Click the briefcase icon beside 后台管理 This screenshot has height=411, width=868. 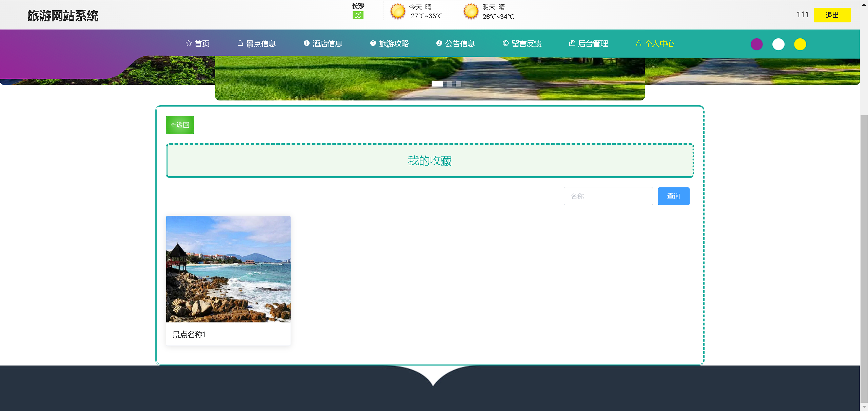point(572,43)
